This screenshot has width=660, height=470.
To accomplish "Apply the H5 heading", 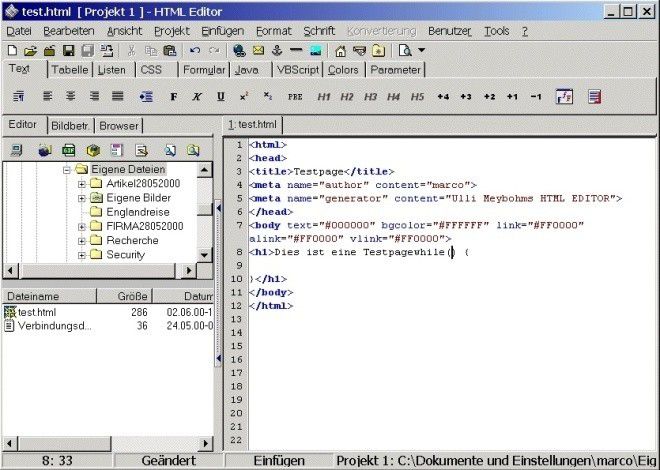I will 418,97.
